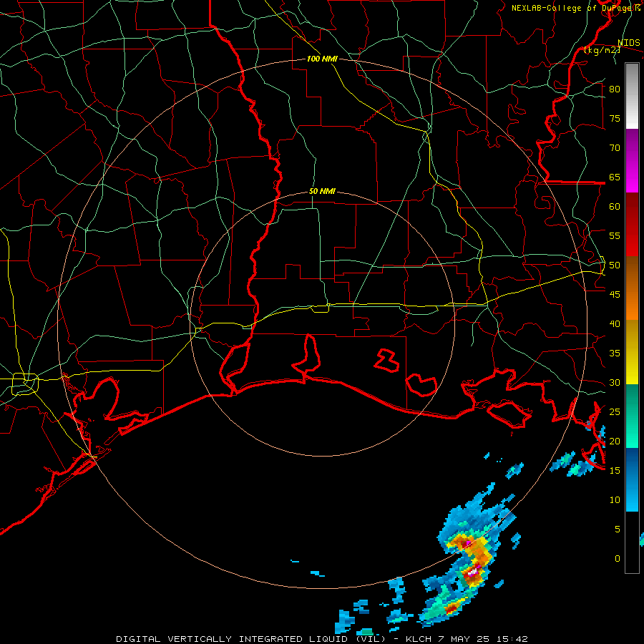Image resolution: width=644 pixels, height=644 pixels.
Task: Pick the dark red segment of the legend
Action: tap(632, 225)
